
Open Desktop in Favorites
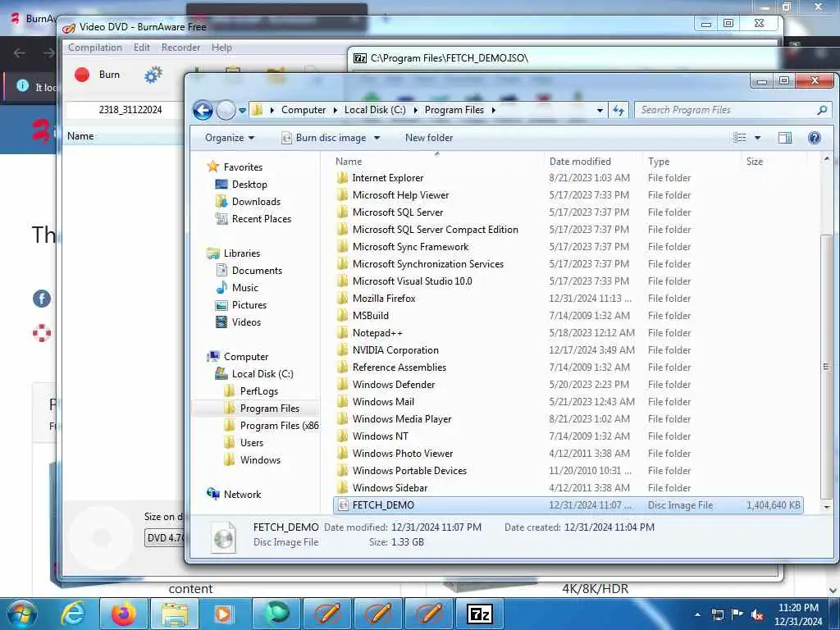tap(249, 185)
